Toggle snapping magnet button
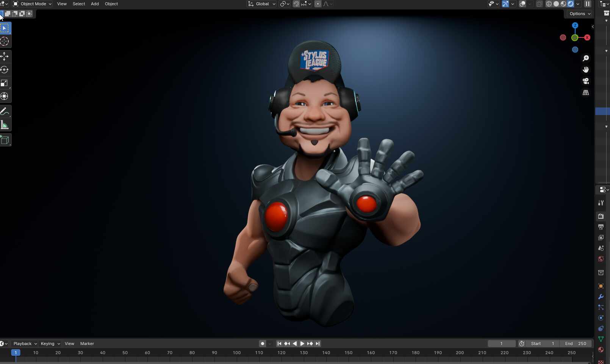Viewport: 610px width, 364px height. pyautogui.click(x=296, y=4)
